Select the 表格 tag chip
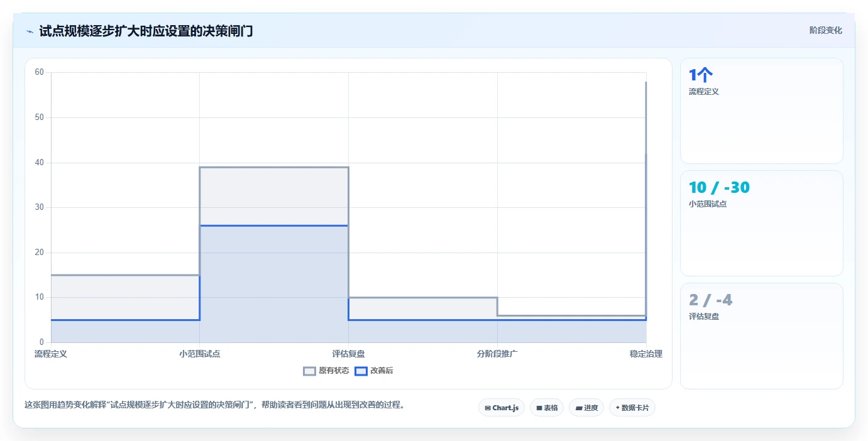The height and width of the screenshot is (441, 868). click(547, 408)
